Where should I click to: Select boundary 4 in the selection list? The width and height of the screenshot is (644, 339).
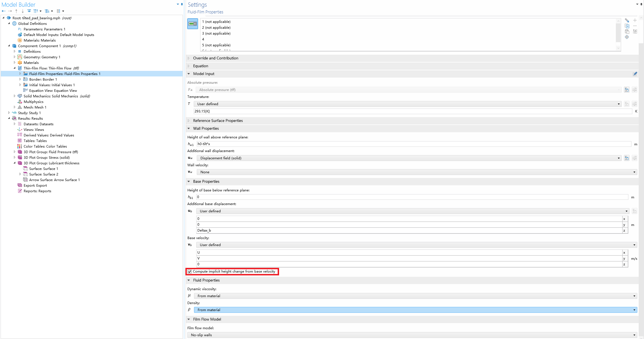tap(203, 39)
